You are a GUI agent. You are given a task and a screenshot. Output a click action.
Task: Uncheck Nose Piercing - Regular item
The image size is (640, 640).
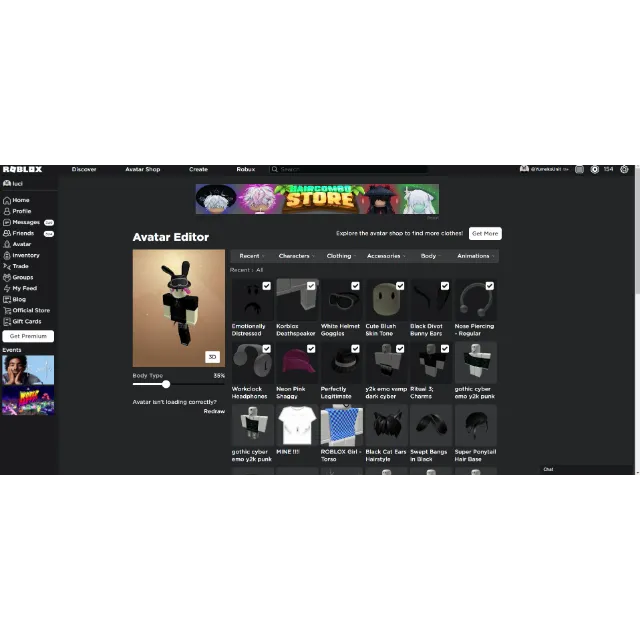click(x=489, y=286)
